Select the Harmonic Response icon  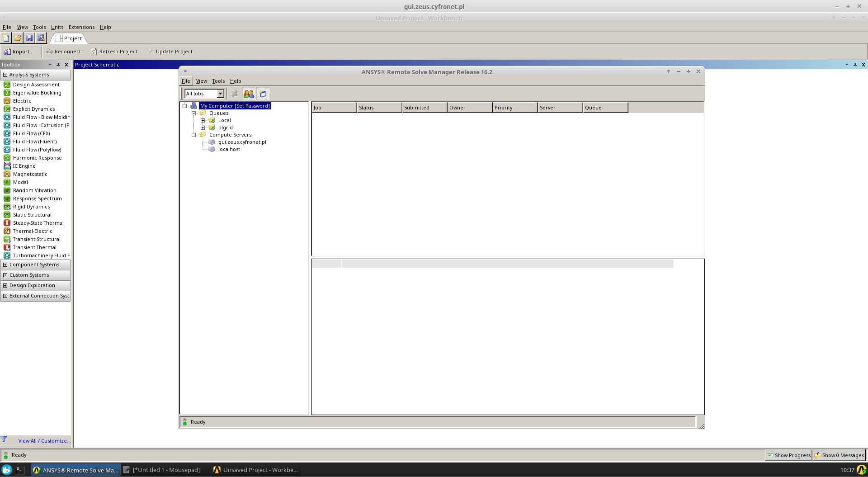point(7,158)
